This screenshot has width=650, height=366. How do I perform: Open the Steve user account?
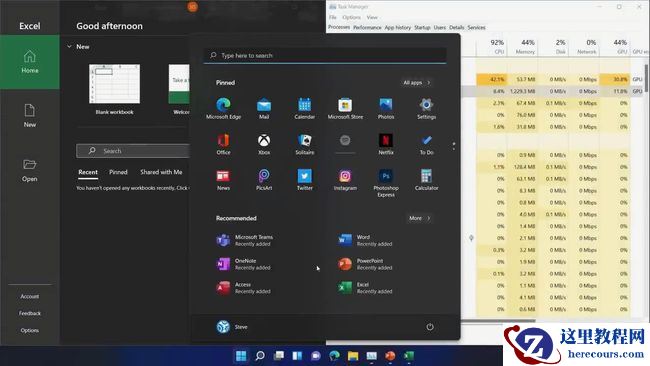point(232,327)
